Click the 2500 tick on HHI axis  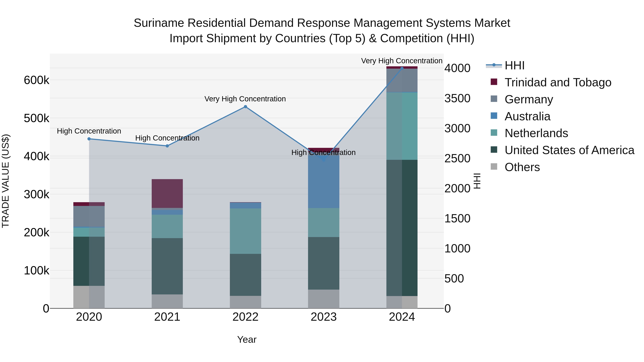457,158
